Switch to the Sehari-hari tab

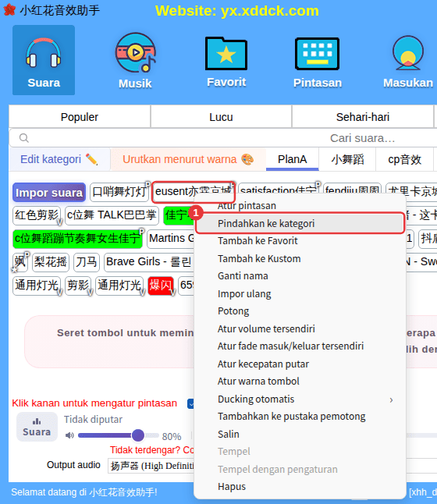[x=363, y=117]
